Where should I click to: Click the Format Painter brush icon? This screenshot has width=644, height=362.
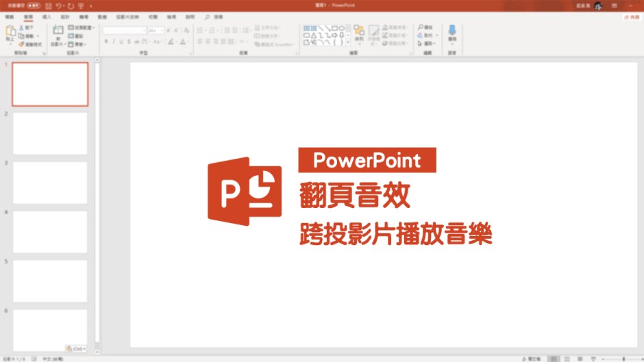pos(22,44)
